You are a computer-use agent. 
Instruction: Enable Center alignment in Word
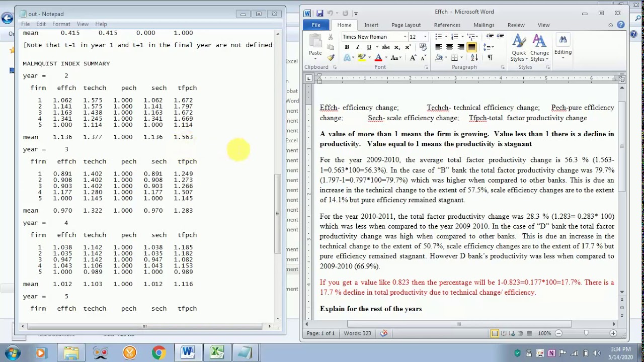449,47
